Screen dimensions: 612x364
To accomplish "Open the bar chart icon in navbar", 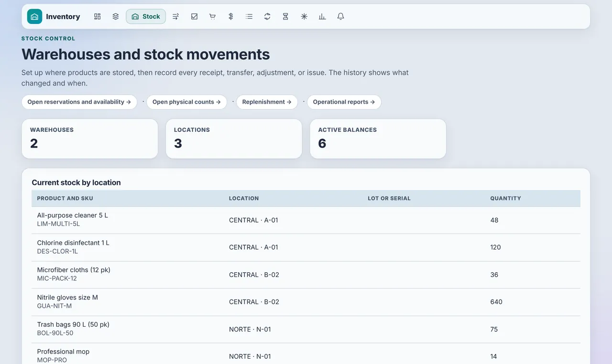I will point(322,16).
